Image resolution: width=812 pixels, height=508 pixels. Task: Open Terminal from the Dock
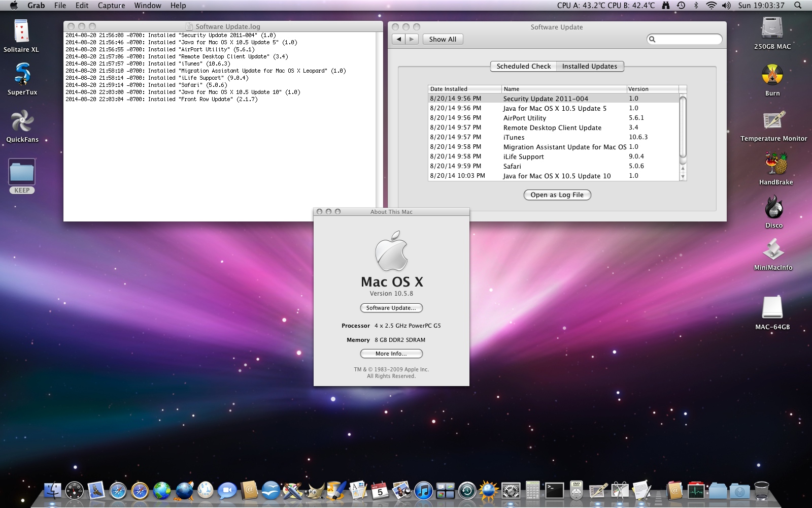(x=554, y=491)
